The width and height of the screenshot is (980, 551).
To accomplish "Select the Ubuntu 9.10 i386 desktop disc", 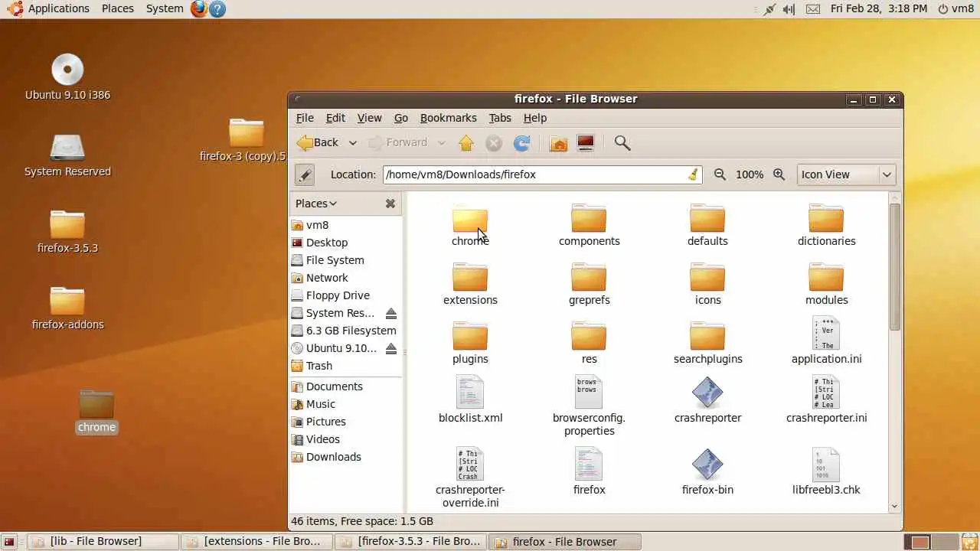I will pos(67,77).
